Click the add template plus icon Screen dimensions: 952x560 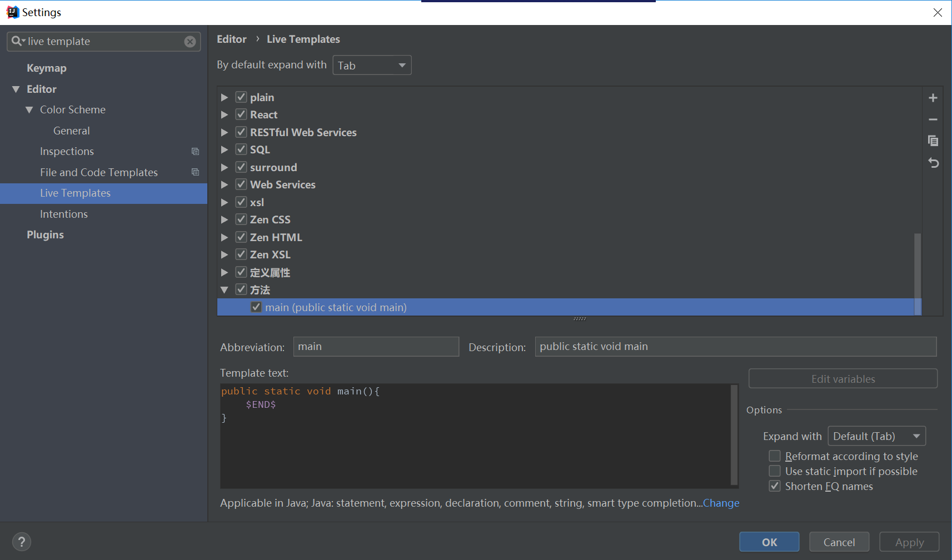(933, 98)
